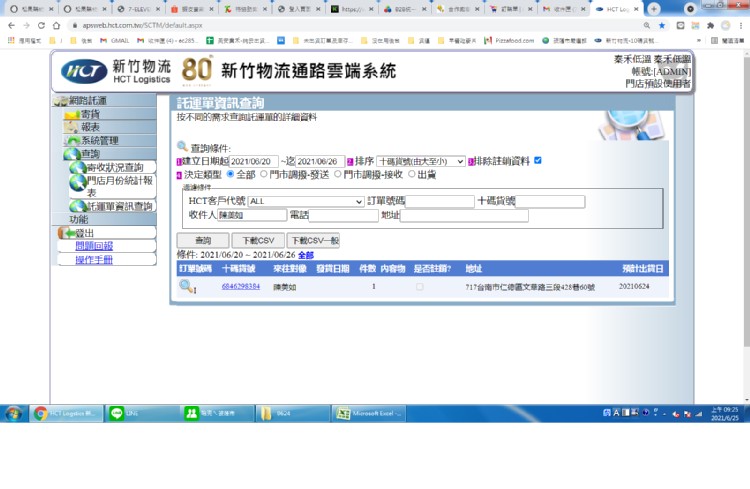The image size is (750, 489).
Task: Click the 建立日期起 start date field
Action: (x=254, y=162)
